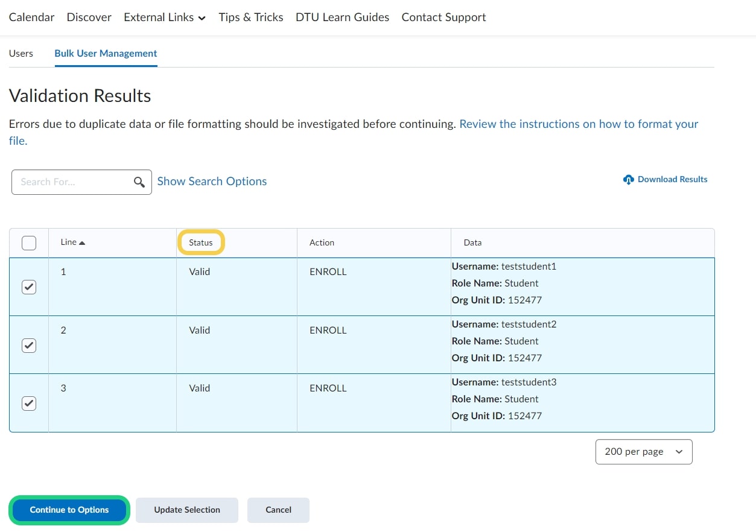The image size is (756, 532).
Task: Click the Status column header
Action: pyautogui.click(x=201, y=242)
